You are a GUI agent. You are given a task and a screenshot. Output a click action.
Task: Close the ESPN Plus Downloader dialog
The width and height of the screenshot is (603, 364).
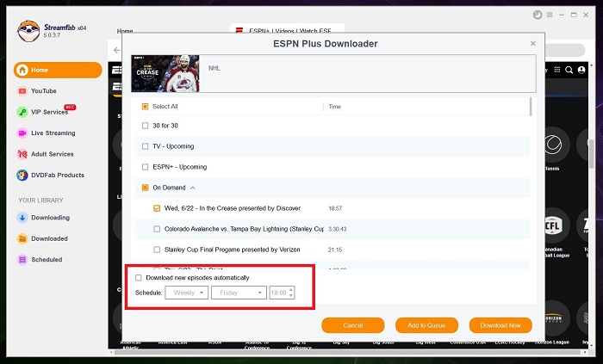(x=533, y=43)
